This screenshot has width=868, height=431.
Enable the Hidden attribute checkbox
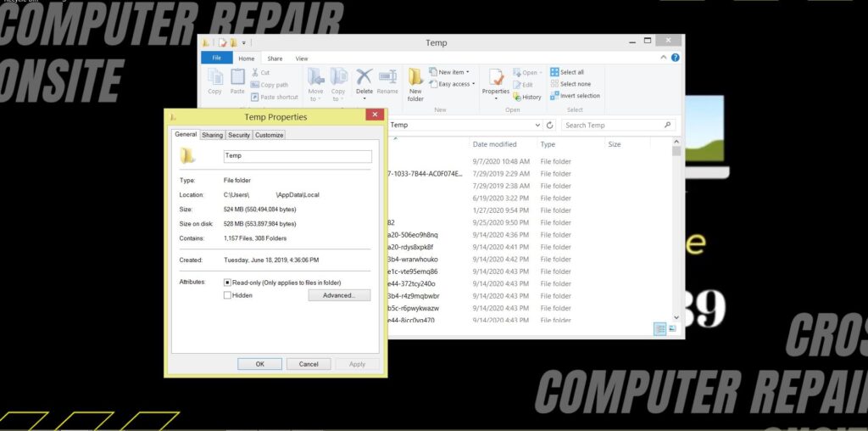(227, 295)
